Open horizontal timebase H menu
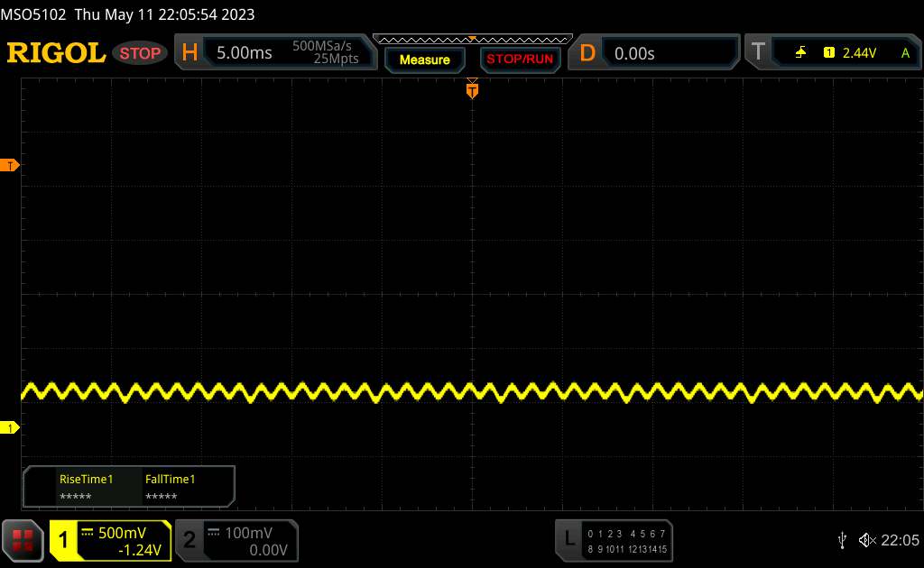 [189, 53]
